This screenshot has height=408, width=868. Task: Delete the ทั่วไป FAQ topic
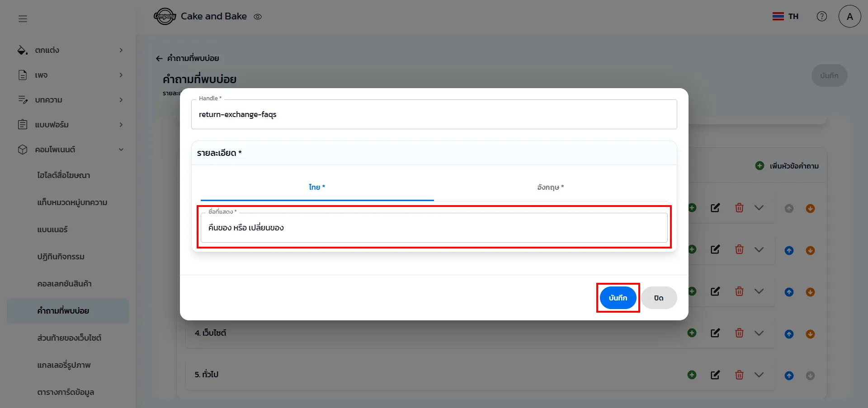point(739,375)
